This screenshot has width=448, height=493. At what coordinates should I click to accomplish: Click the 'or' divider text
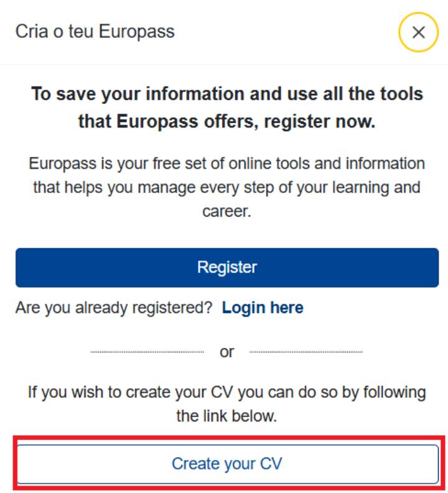point(227,352)
